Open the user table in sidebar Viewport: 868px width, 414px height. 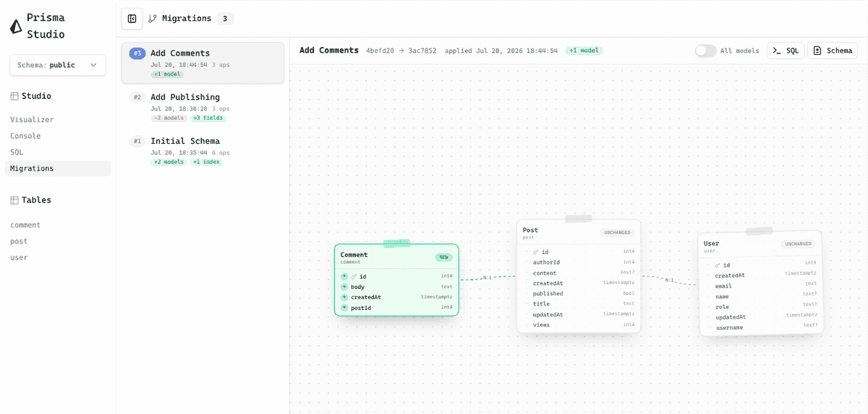click(19, 258)
